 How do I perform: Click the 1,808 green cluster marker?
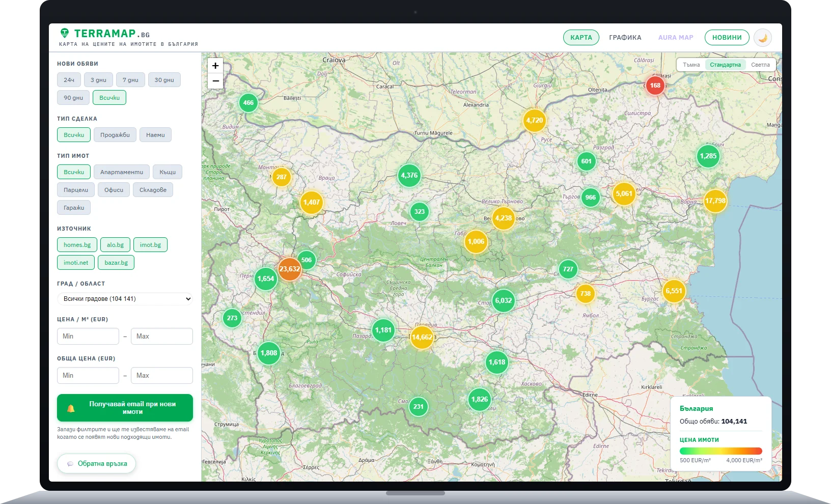269,353
